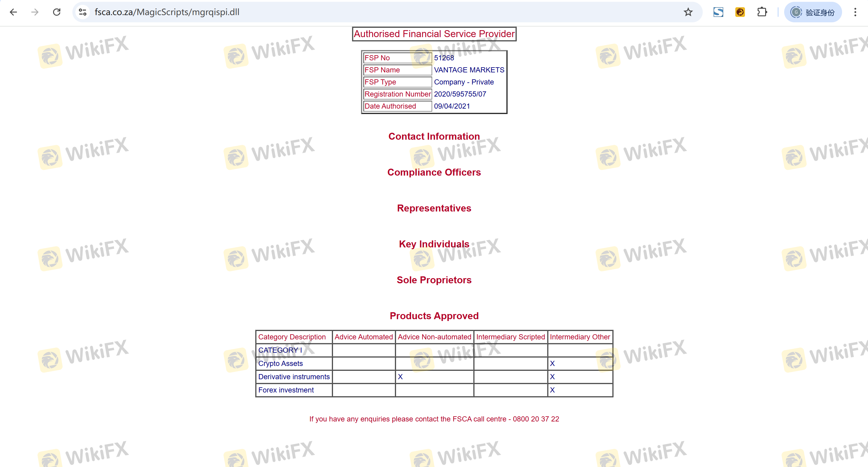Expand the Compliance Officers section
The image size is (868, 467).
(x=434, y=172)
